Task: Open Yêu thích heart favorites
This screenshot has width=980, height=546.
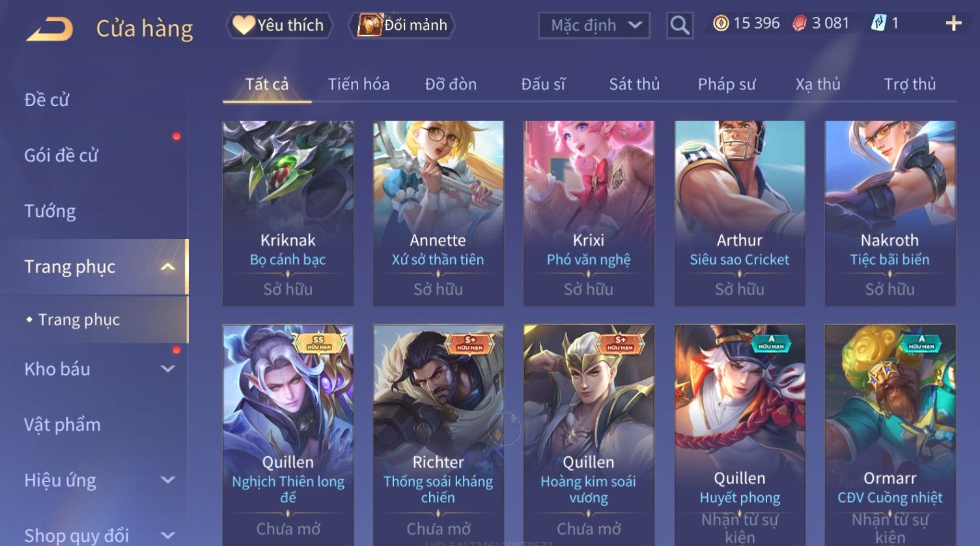Action: tap(279, 25)
